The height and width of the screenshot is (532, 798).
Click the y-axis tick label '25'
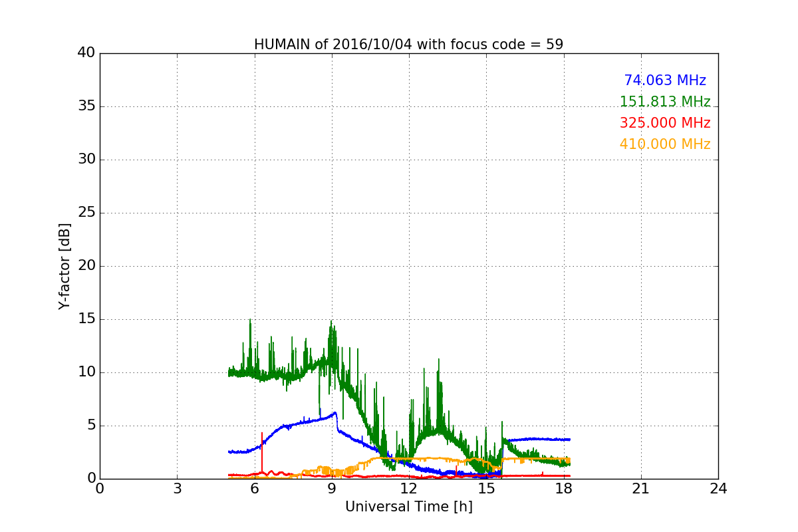(x=86, y=213)
